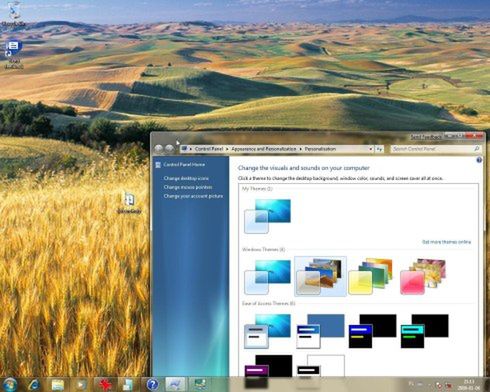Screen dimensions: 490x392
Task: Click the 'My Themes (1)' group heading
Action: [257, 189]
